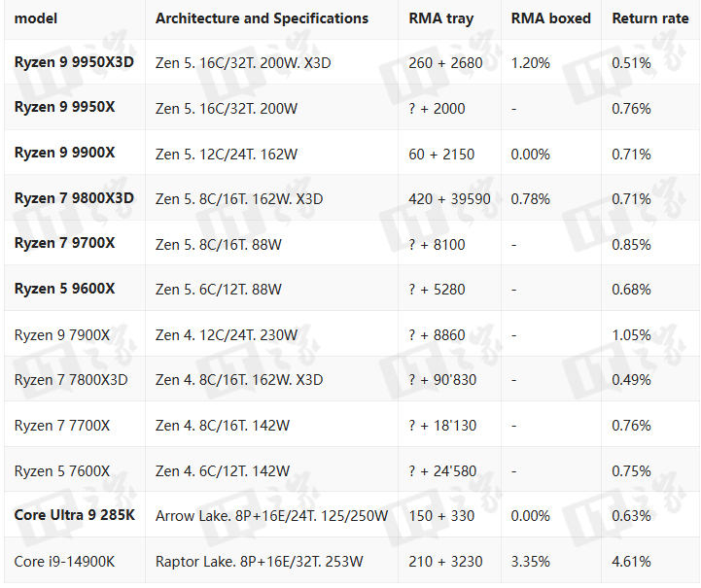Click the 1.05% return rate value

[x=631, y=335]
